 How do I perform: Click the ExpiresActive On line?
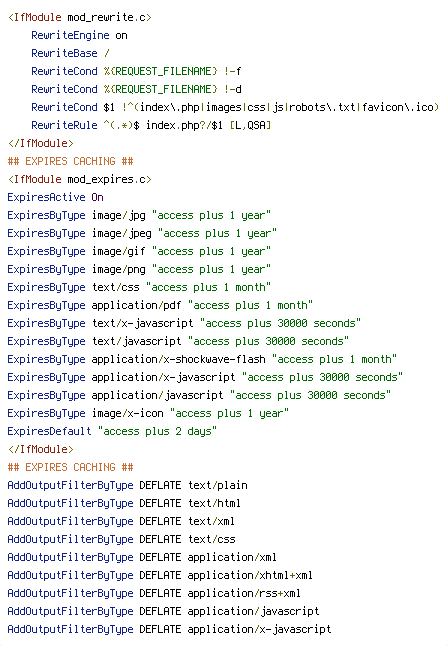tap(56, 197)
